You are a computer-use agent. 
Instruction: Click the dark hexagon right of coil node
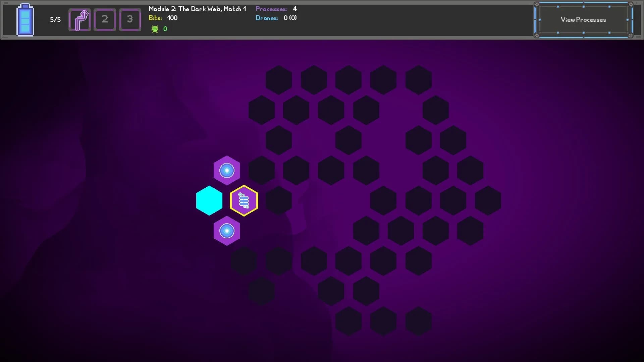(x=279, y=200)
